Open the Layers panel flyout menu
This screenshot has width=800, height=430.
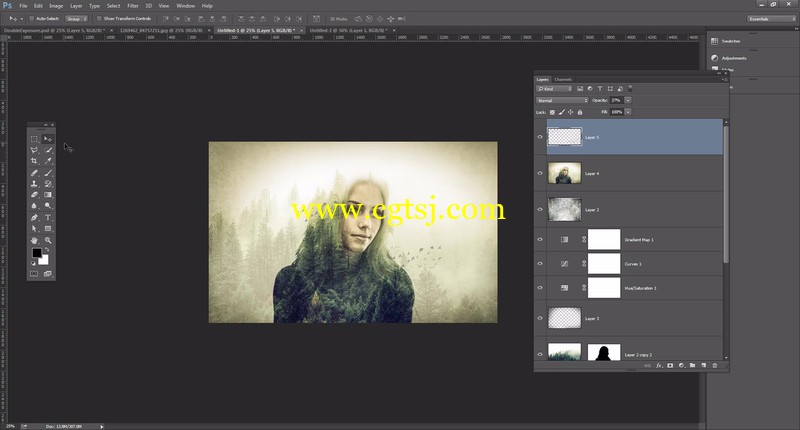click(x=724, y=80)
